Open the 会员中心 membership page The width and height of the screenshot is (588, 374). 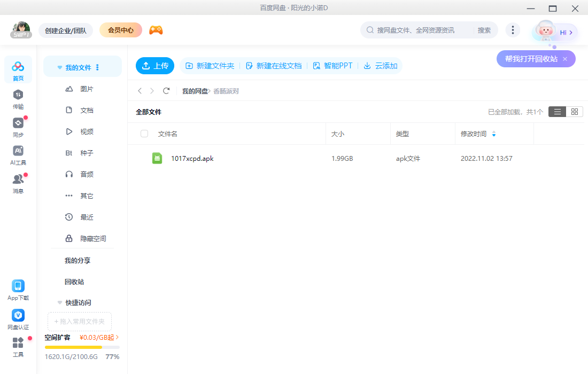[120, 29]
